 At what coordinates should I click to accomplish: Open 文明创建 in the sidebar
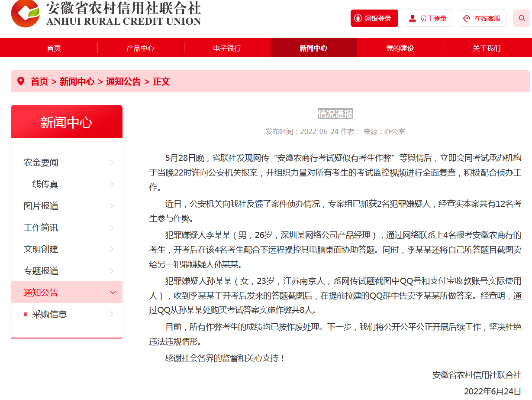67,249
